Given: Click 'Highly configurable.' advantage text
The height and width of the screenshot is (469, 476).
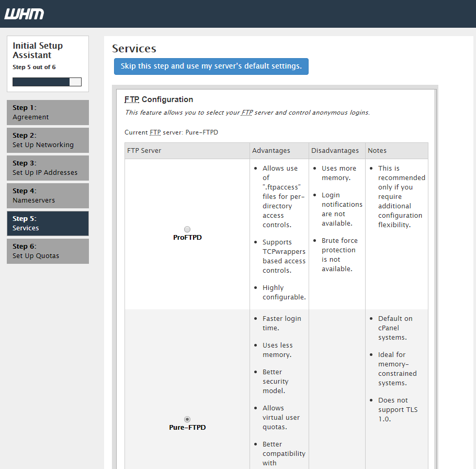Looking at the screenshot, I should pyautogui.click(x=284, y=292).
